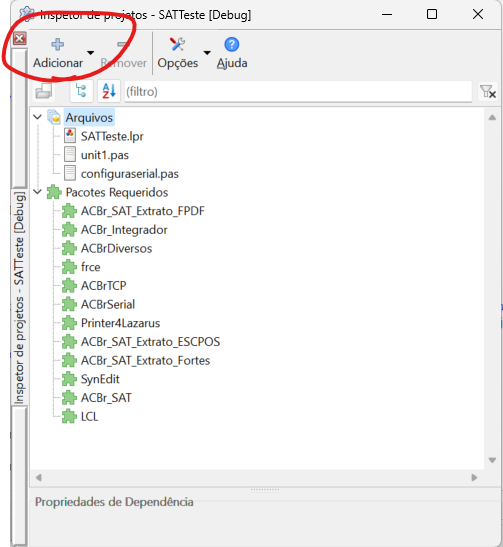Click the vertical scrollbar up arrow
Image resolution: width=503 pixels, height=547 pixels.
click(x=492, y=118)
